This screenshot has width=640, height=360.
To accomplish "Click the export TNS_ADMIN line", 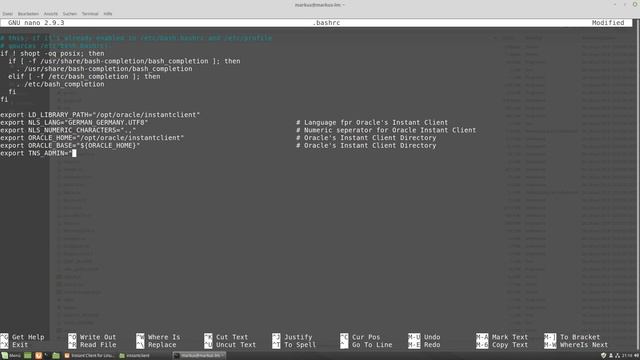I will pyautogui.click(x=38, y=153).
